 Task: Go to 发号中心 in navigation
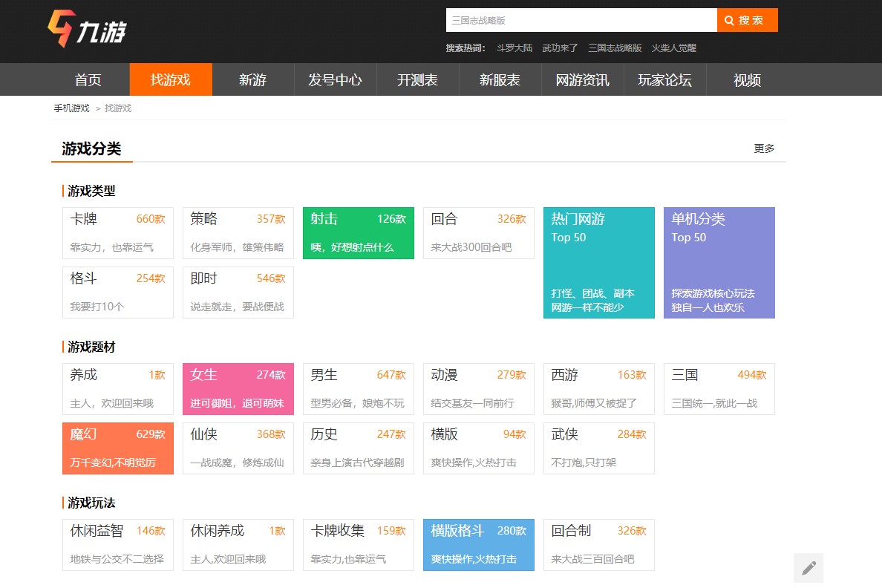(336, 80)
